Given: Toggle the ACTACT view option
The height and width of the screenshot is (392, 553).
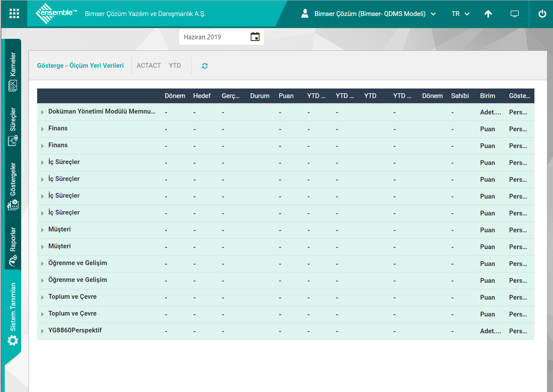Looking at the screenshot, I should tap(149, 66).
